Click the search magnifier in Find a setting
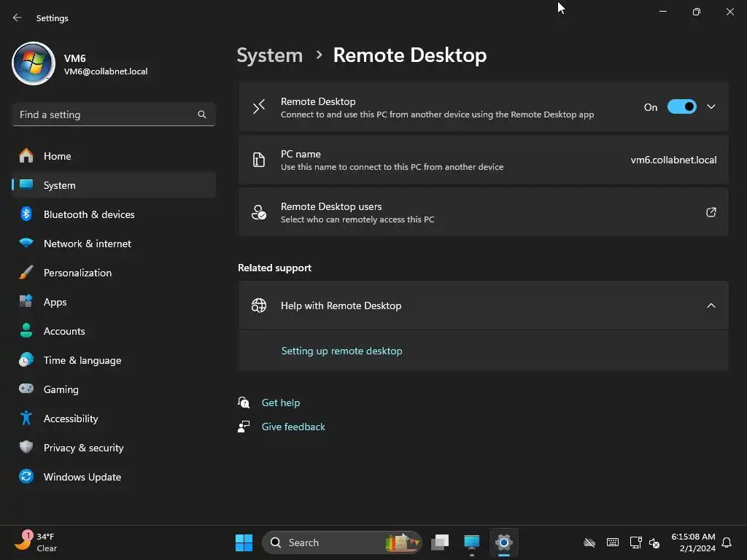This screenshot has height=560, width=747. tap(202, 114)
